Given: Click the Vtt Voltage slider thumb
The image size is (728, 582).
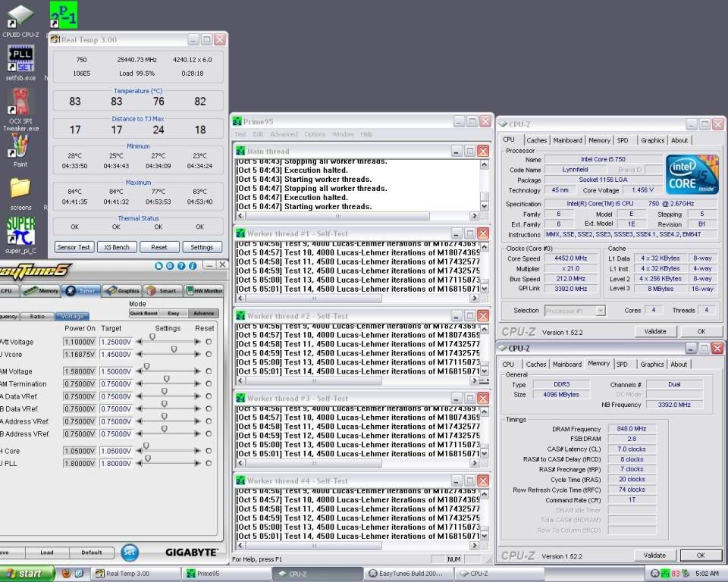Looking at the screenshot, I should click(152, 337).
